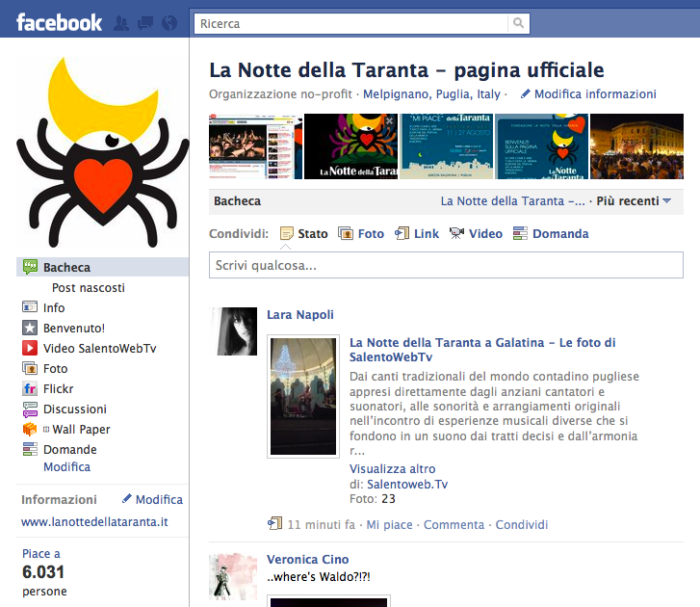This screenshot has height=607, width=700.
Task: Open Flickr sidebar entry
Action: [58, 389]
